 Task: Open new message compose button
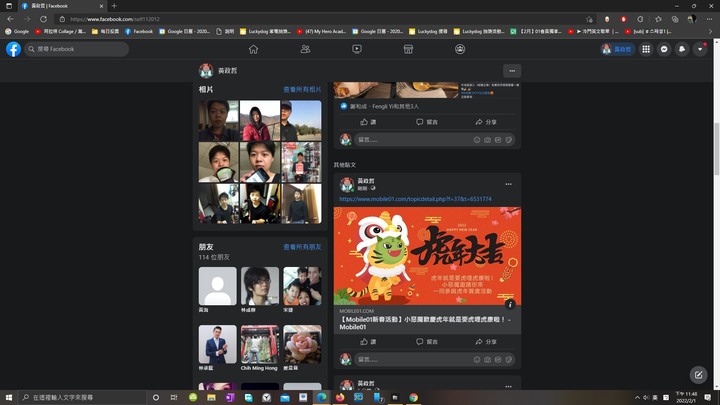tap(698, 375)
